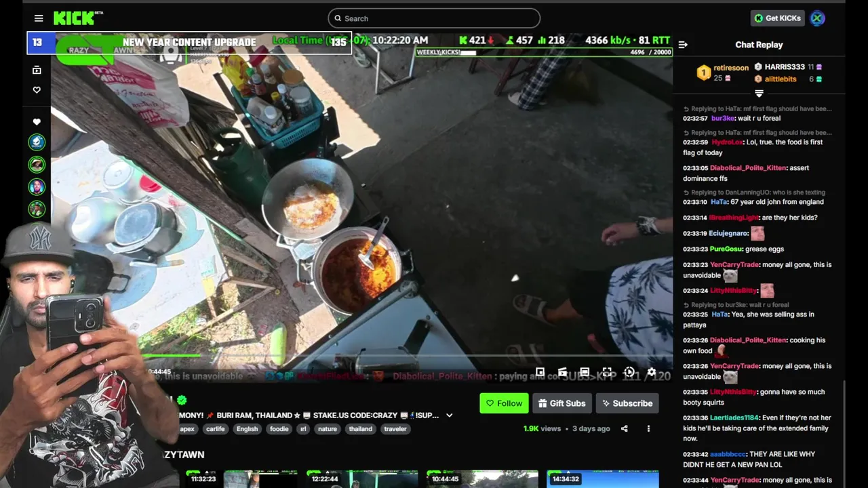Open the fourth followed channel avatar
This screenshot has height=488, width=868.
coord(37,209)
